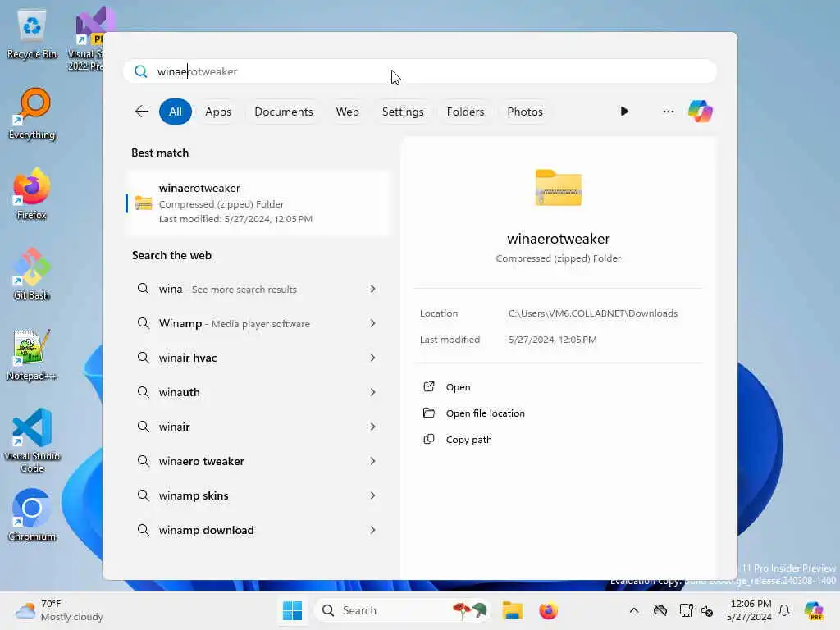Open Chromium desktop shortcut

pyautogui.click(x=32, y=515)
